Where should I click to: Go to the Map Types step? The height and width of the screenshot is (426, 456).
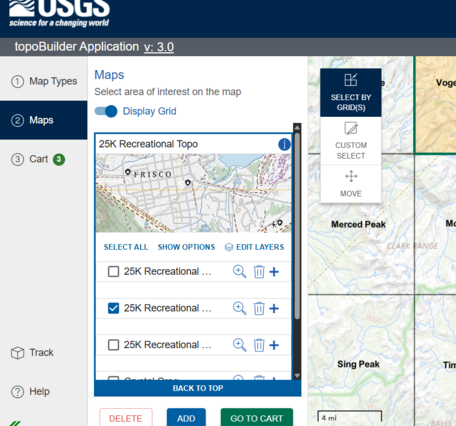(x=44, y=81)
